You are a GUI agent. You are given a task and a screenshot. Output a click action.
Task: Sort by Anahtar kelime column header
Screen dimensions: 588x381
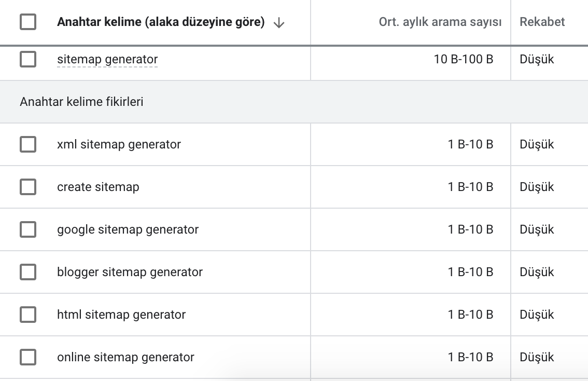(x=161, y=22)
